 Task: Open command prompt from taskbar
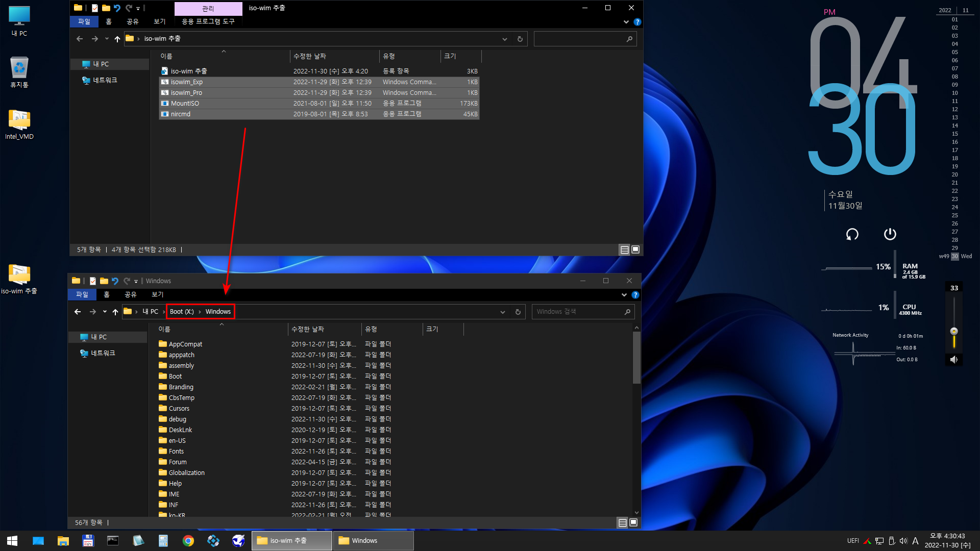pyautogui.click(x=113, y=541)
